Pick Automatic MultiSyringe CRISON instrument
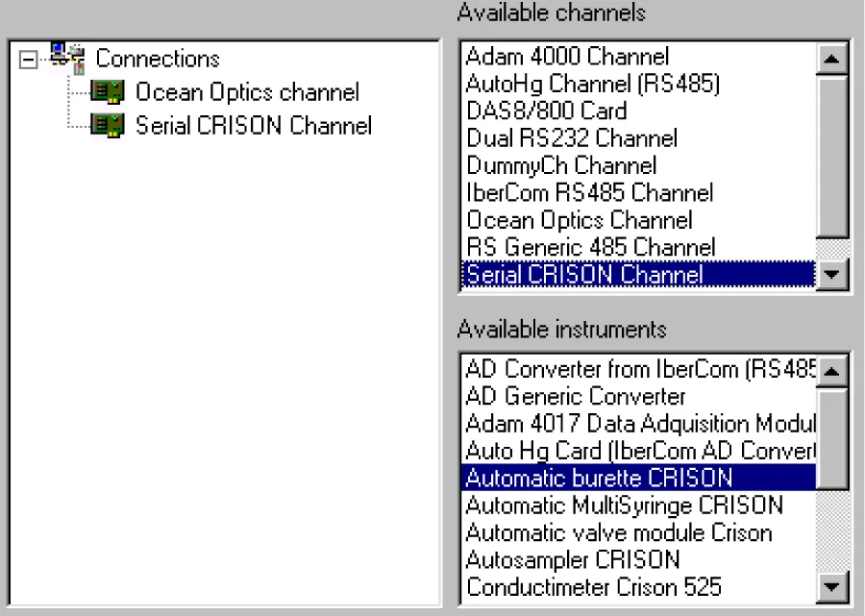Screen dimensions: 865x616 click(639, 505)
